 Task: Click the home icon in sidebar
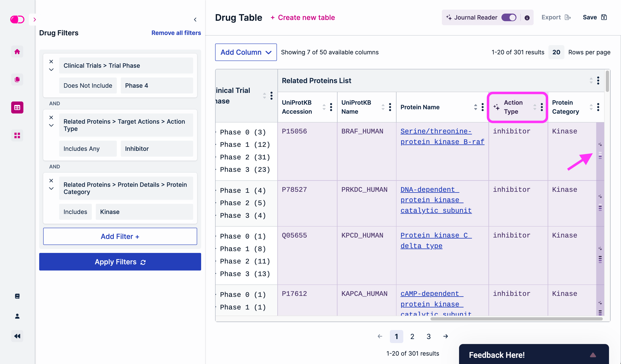17,52
